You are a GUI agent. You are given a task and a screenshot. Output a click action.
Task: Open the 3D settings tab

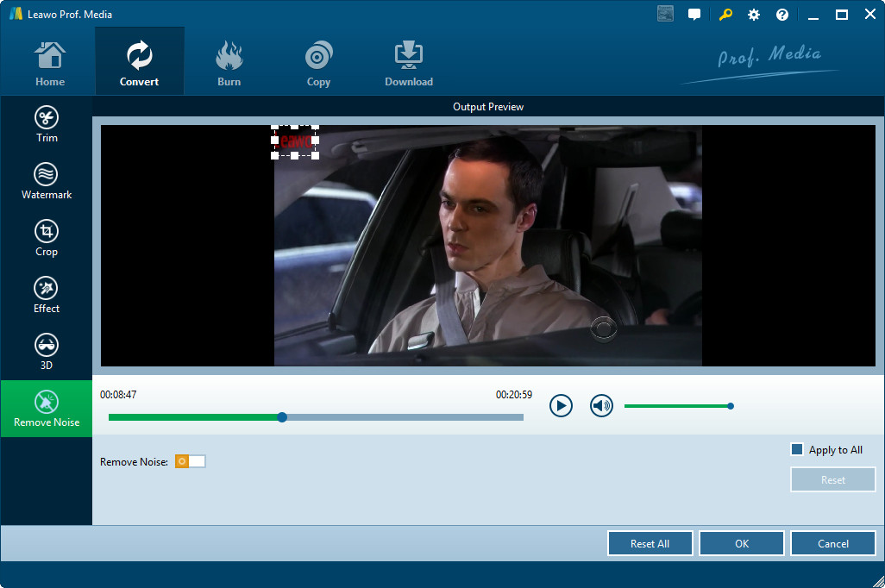pos(47,352)
